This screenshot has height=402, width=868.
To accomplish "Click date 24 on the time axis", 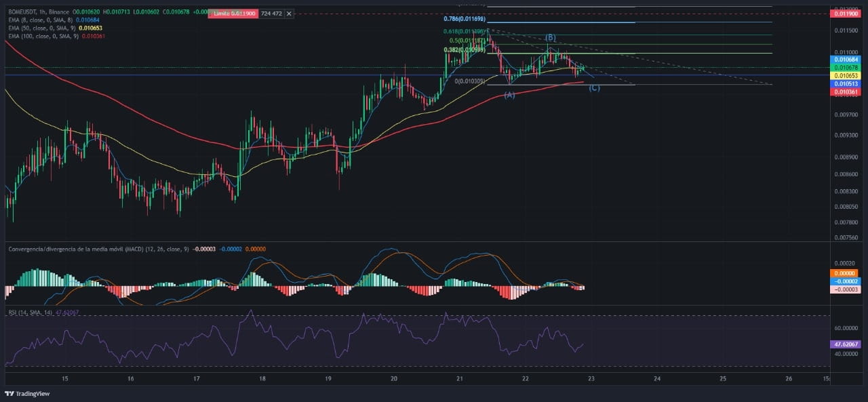I will point(656,379).
